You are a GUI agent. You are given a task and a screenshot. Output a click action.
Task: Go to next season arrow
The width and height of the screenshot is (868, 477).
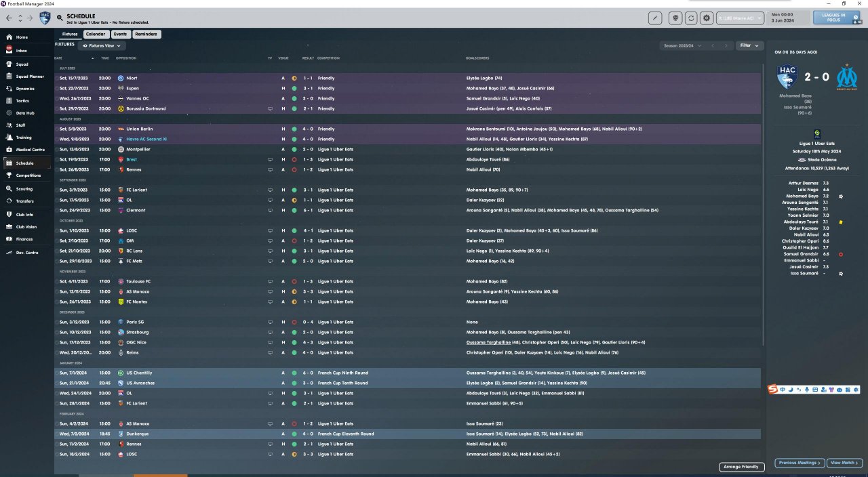[726, 45]
